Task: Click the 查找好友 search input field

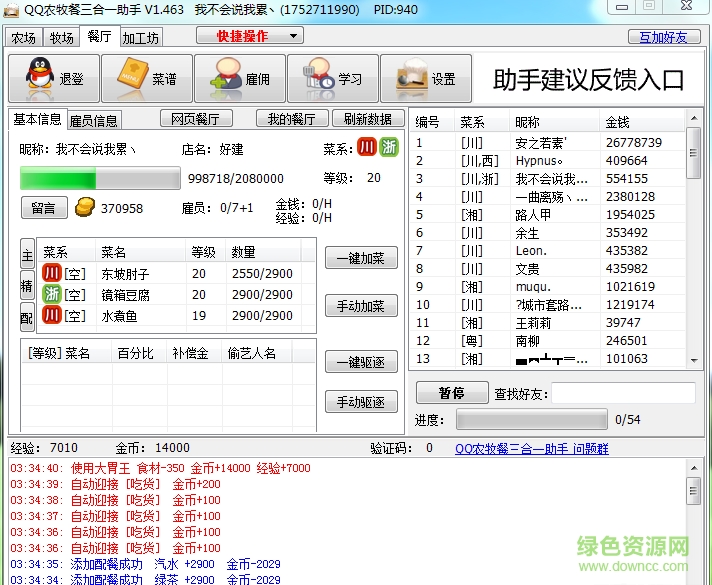Action: tap(623, 393)
